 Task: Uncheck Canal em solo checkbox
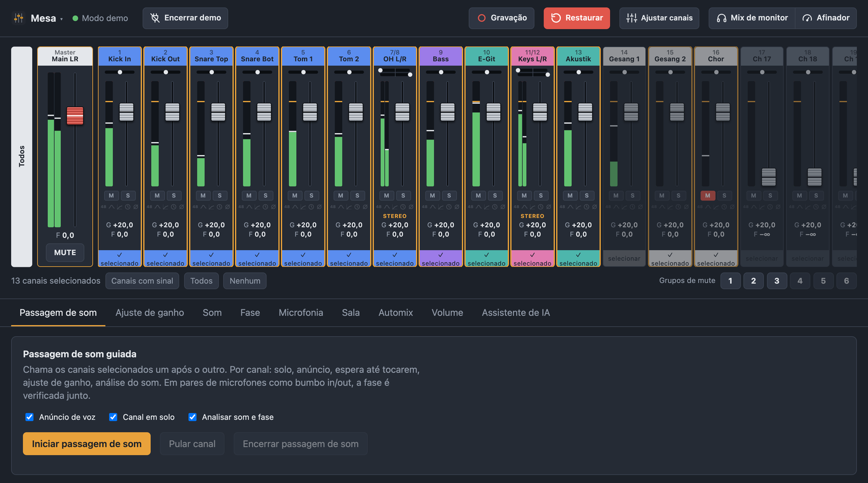tap(113, 417)
